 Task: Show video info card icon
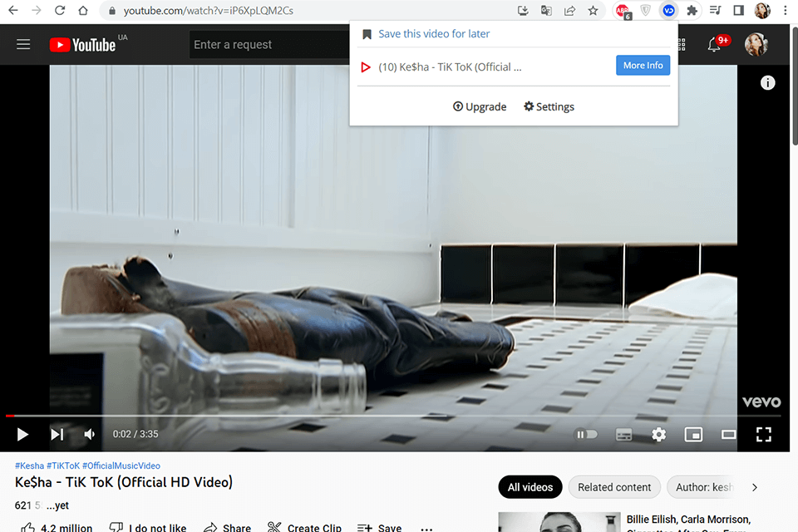pyautogui.click(x=767, y=82)
